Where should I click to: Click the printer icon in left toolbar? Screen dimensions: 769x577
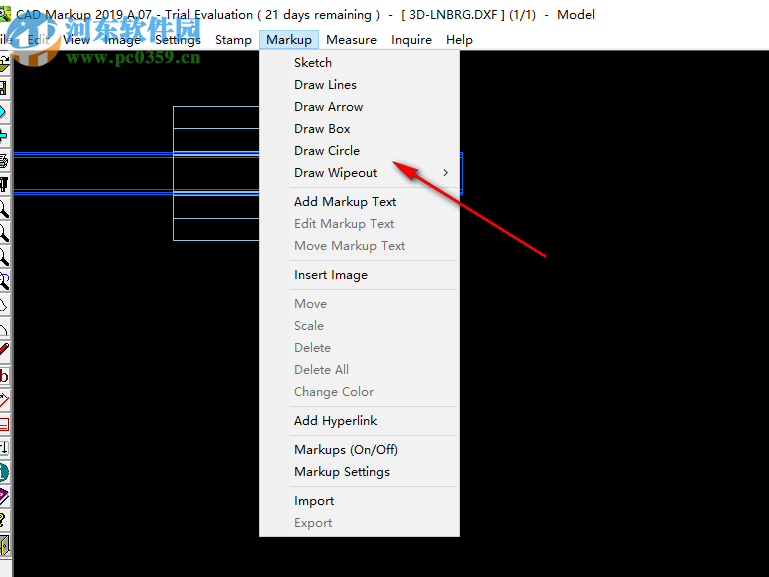[x=4, y=160]
